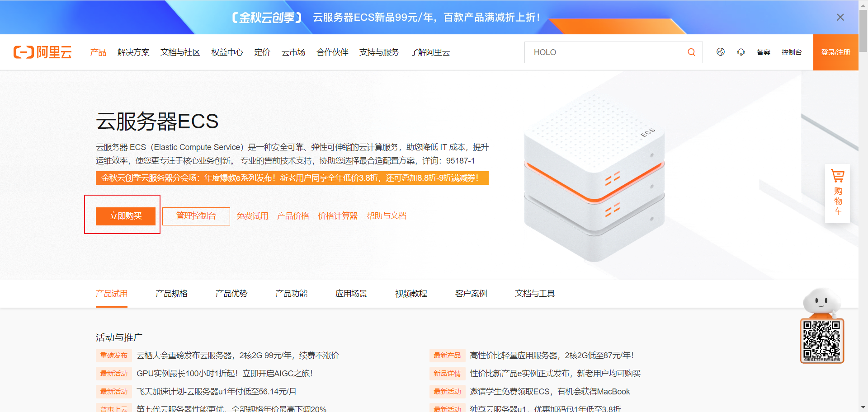
Task: Click the QR code image
Action: (x=821, y=340)
